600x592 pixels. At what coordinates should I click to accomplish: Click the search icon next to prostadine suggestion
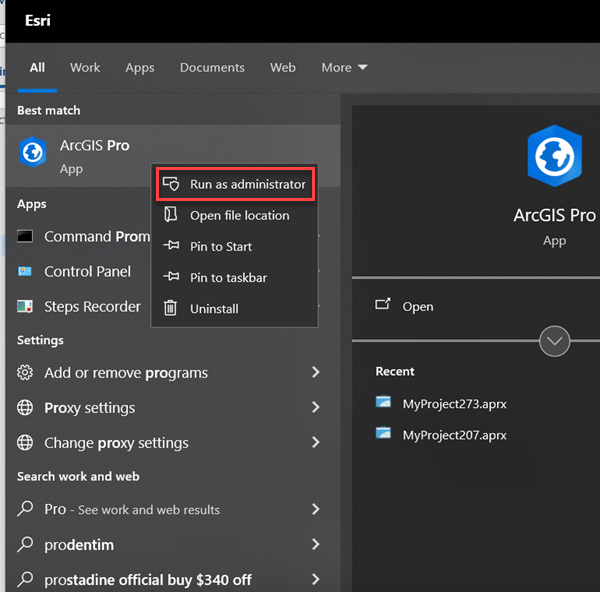25,579
